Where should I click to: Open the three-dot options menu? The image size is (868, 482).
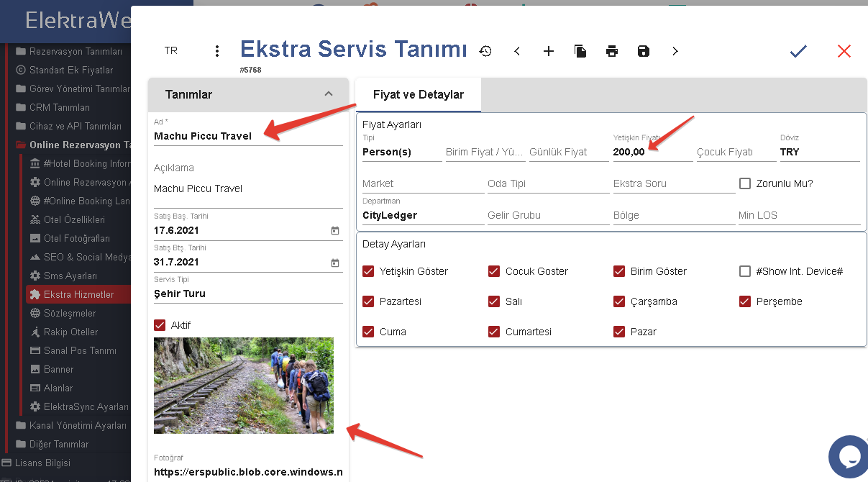click(217, 51)
